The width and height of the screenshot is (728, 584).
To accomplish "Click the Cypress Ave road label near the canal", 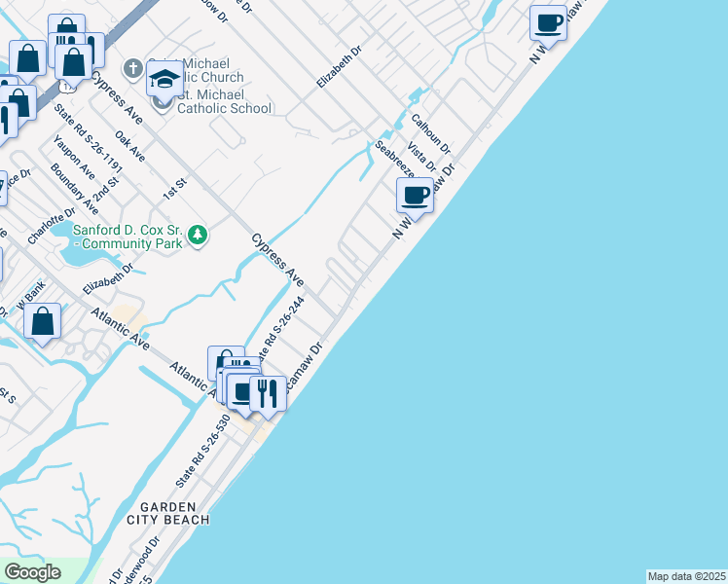I will tap(277, 260).
